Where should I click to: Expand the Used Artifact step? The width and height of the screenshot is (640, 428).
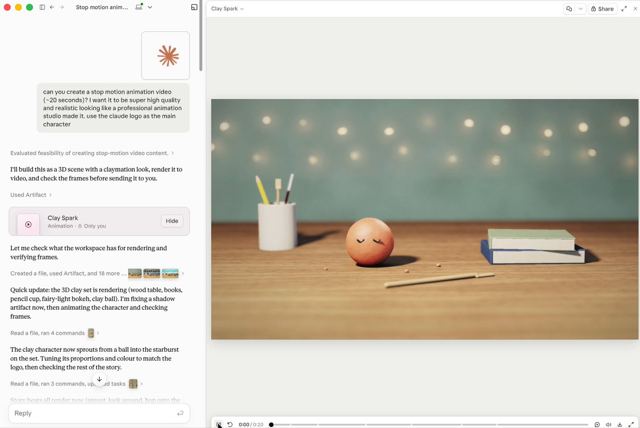(31, 195)
